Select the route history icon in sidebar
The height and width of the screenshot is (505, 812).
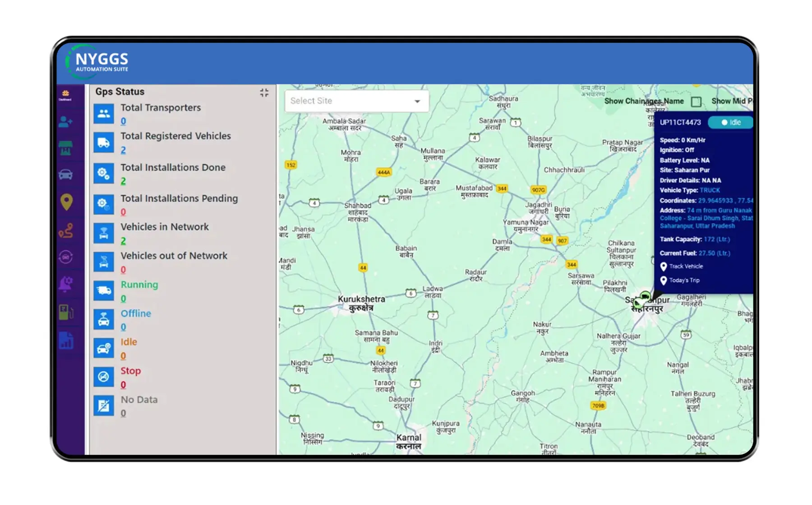66,231
